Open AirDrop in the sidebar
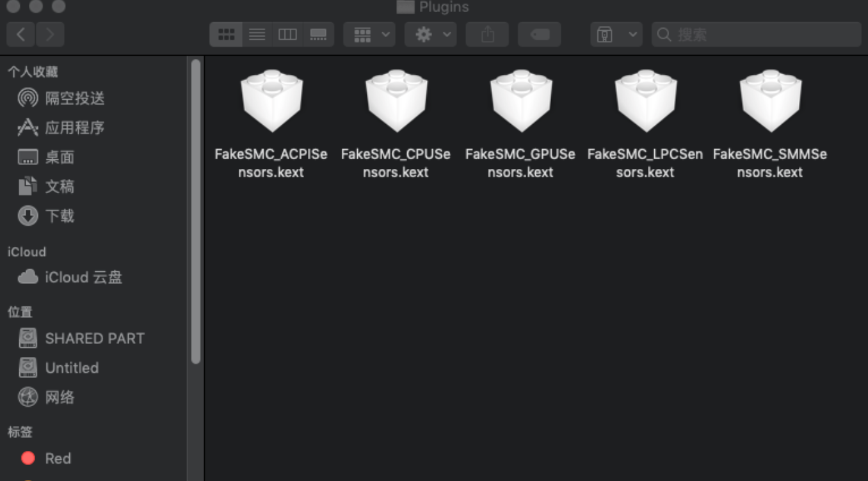 [x=61, y=98]
